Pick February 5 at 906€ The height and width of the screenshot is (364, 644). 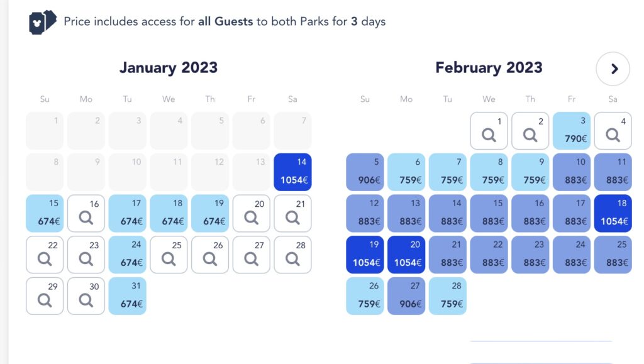(365, 172)
